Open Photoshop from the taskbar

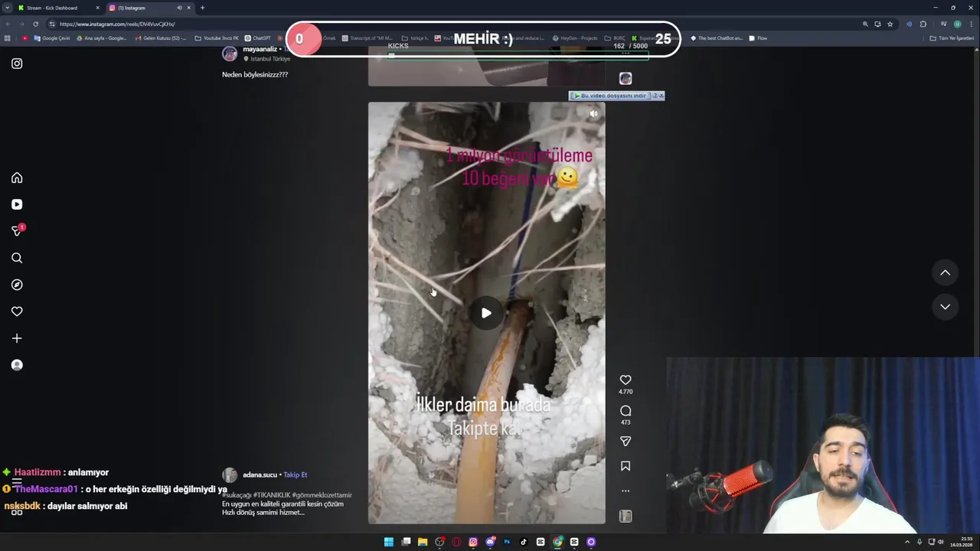[507, 542]
